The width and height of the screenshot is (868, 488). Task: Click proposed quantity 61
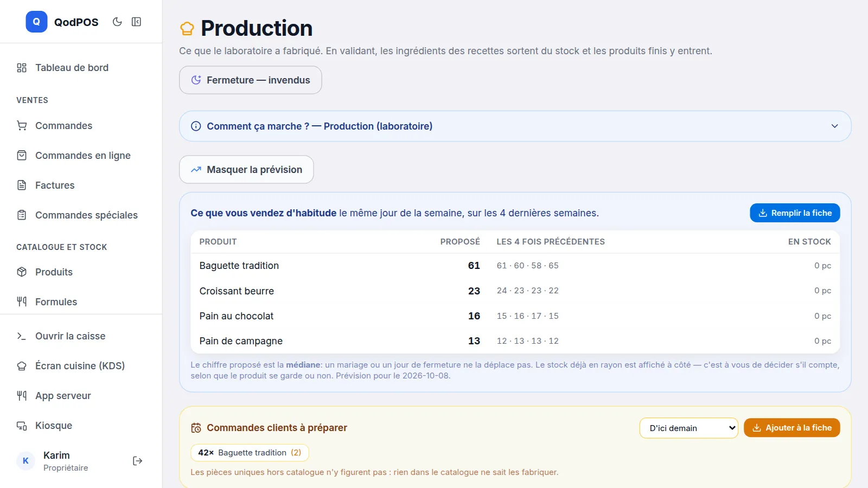click(x=474, y=266)
